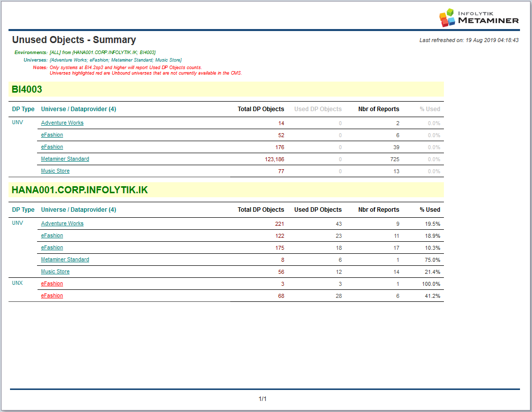Click the BI4003 section heading
This screenshot has width=532, height=412.
pyautogui.click(x=27, y=89)
